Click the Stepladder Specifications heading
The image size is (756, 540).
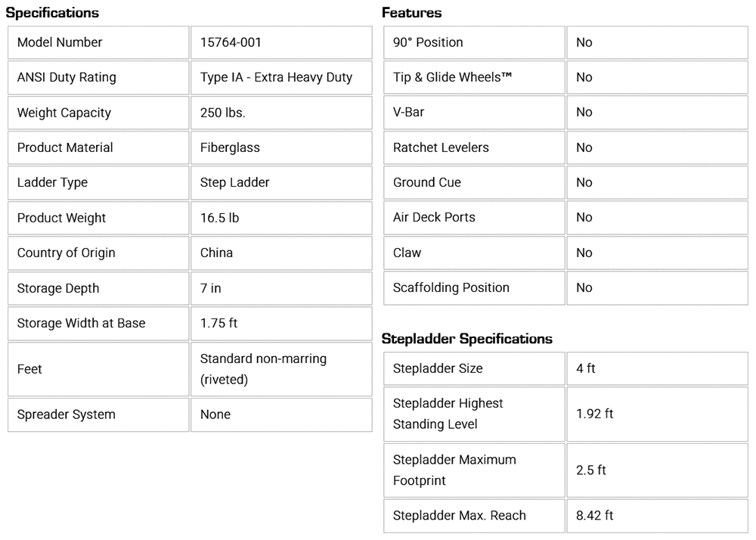pos(467,339)
